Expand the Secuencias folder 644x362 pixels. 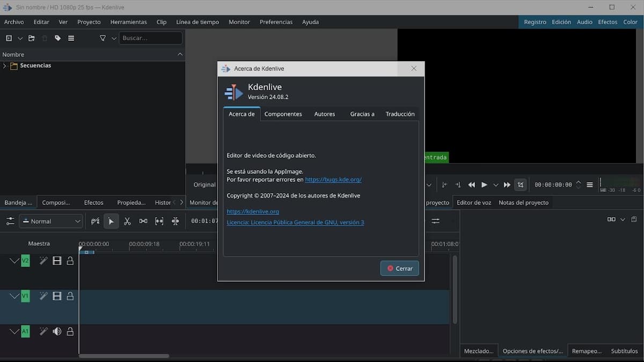click(x=5, y=65)
